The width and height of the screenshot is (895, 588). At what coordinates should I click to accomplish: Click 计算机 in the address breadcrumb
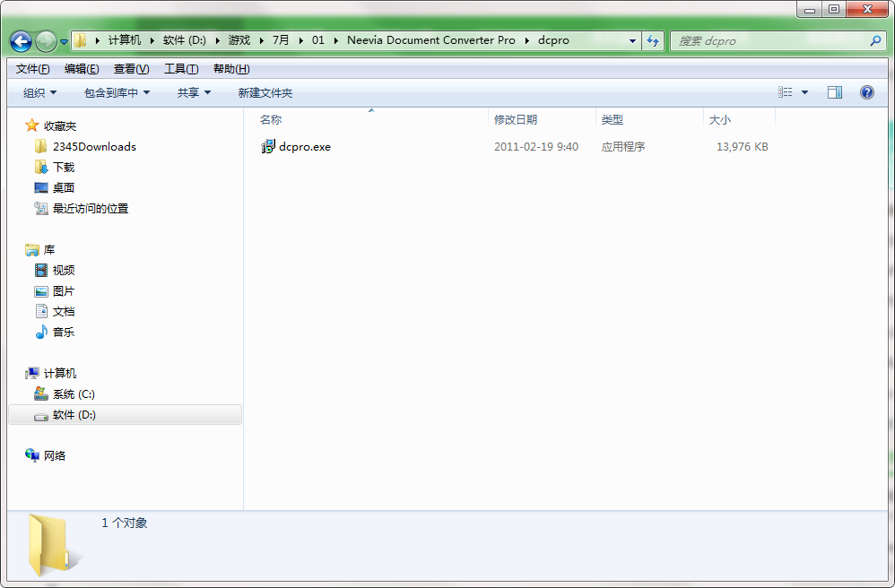(125, 40)
